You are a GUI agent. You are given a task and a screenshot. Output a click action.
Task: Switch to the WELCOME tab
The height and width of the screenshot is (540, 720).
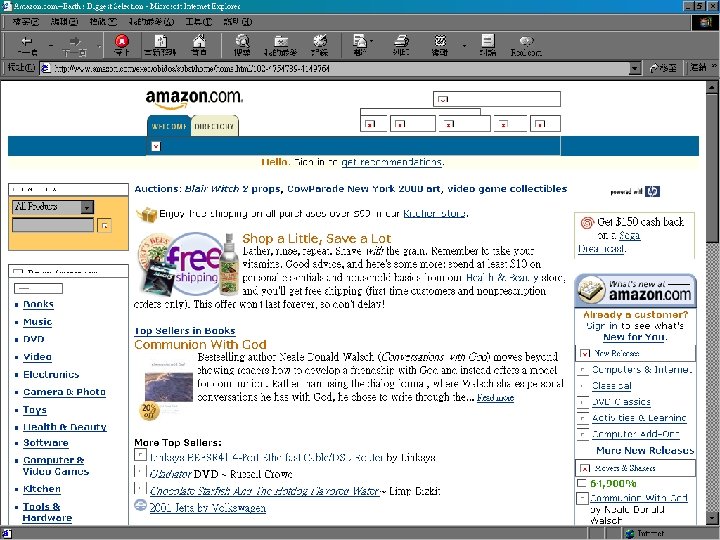pyautogui.click(x=169, y=126)
